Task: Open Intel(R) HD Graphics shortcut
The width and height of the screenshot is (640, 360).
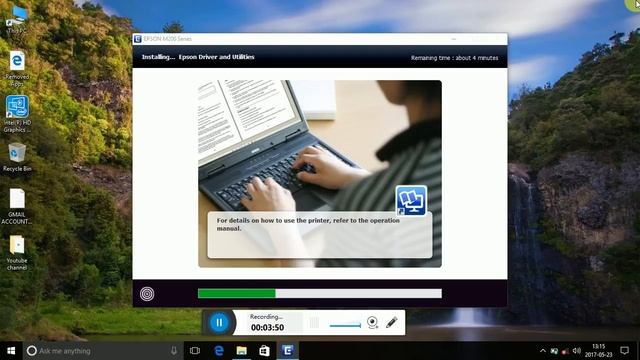Action: point(17,114)
